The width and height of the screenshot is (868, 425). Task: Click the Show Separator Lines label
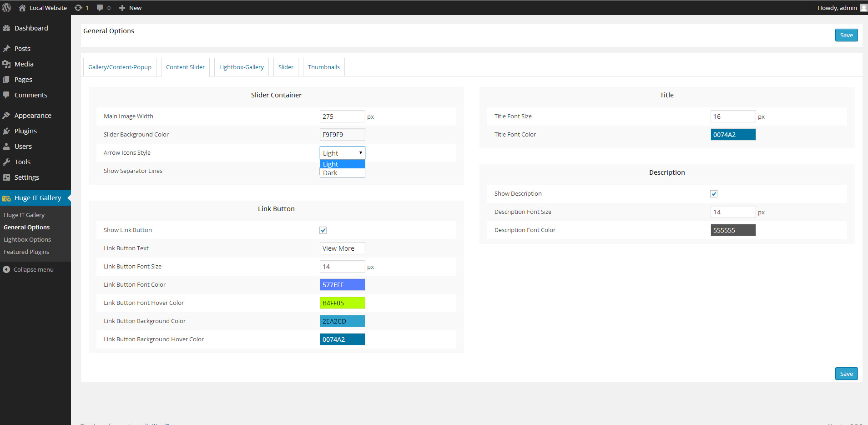click(133, 171)
